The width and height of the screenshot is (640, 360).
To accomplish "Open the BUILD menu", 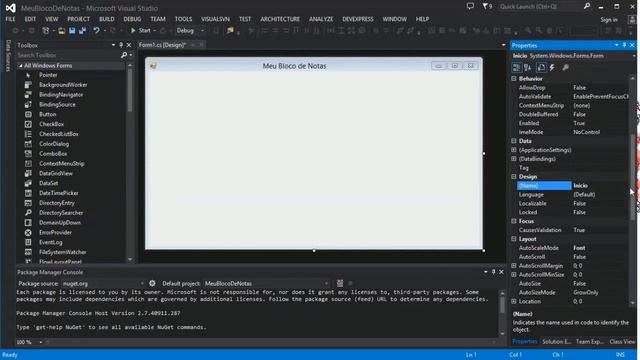I will [x=107, y=19].
